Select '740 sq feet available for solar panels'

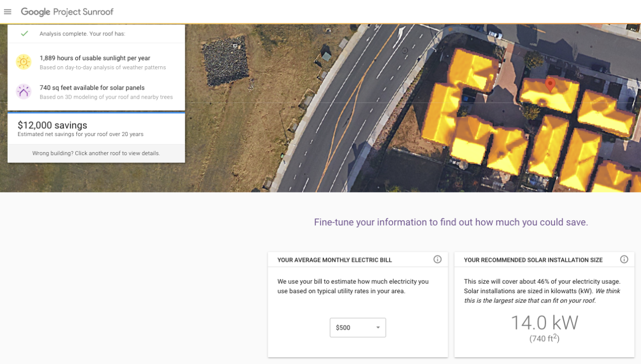92,87
